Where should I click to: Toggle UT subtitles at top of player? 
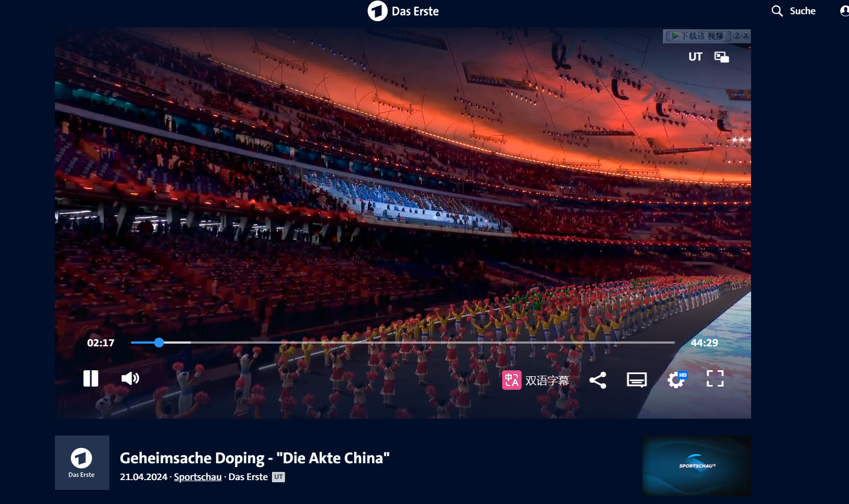point(695,57)
